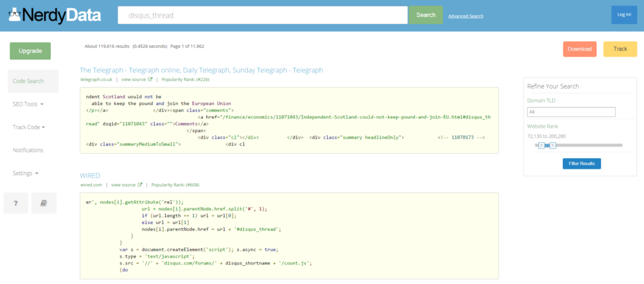Click right handle of Website Rank slider
The image size is (644, 284).
tap(553, 145)
